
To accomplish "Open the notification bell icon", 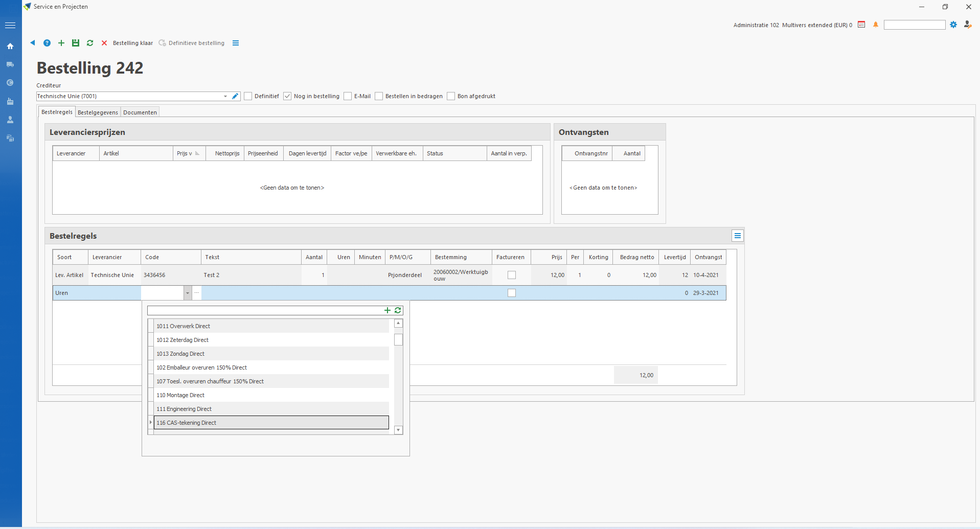I will pos(876,25).
